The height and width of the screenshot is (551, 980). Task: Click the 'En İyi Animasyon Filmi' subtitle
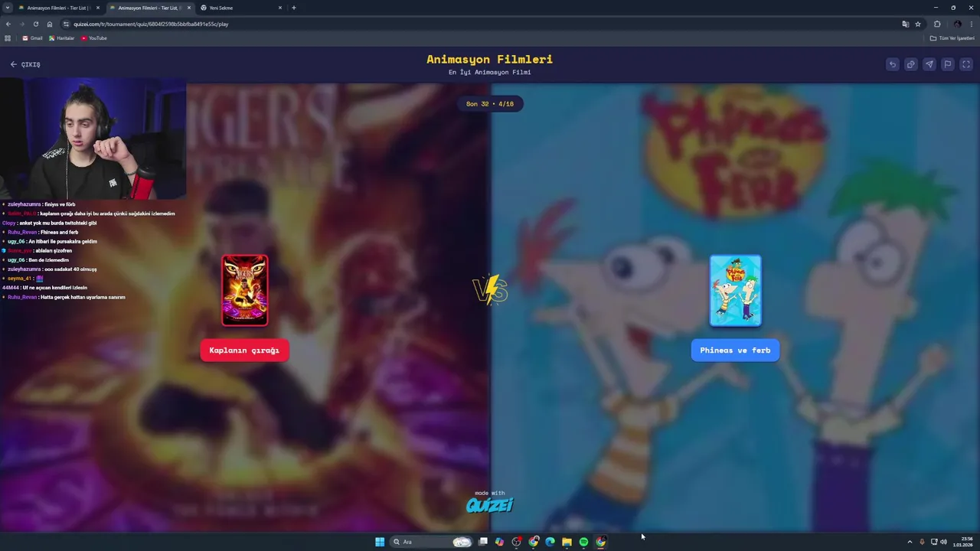[489, 72]
